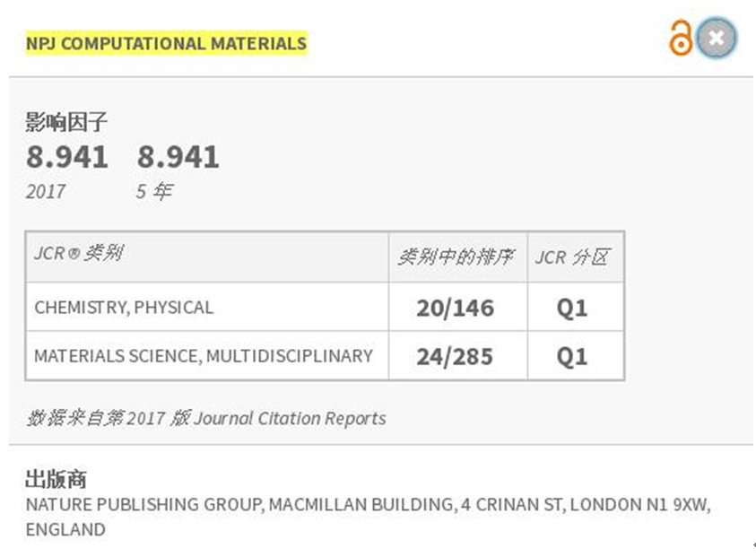Click the 类别中的排序 column header
Viewport: 756px width, 557px height.
[456, 257]
